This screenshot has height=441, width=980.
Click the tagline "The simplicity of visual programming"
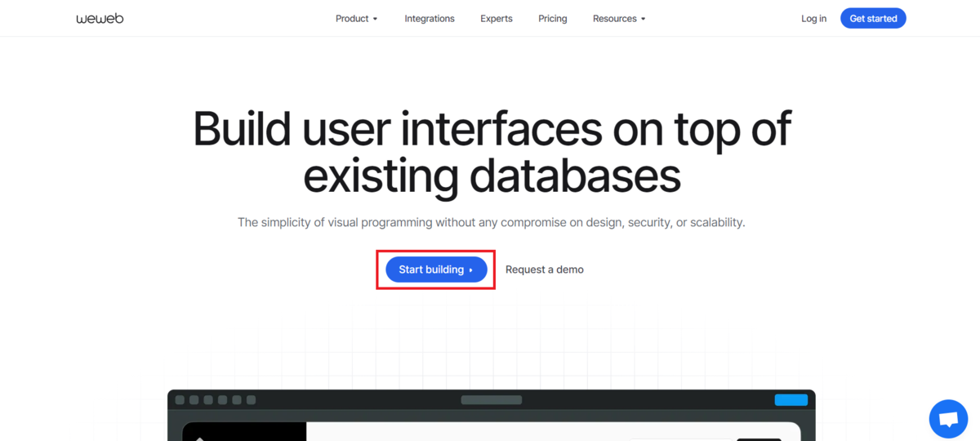tap(335, 222)
